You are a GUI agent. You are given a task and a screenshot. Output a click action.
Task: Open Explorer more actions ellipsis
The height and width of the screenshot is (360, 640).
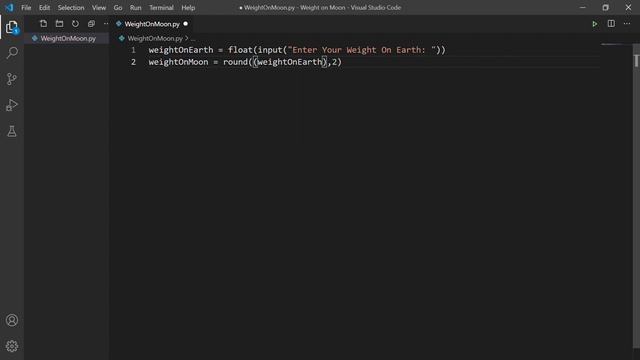click(106, 24)
